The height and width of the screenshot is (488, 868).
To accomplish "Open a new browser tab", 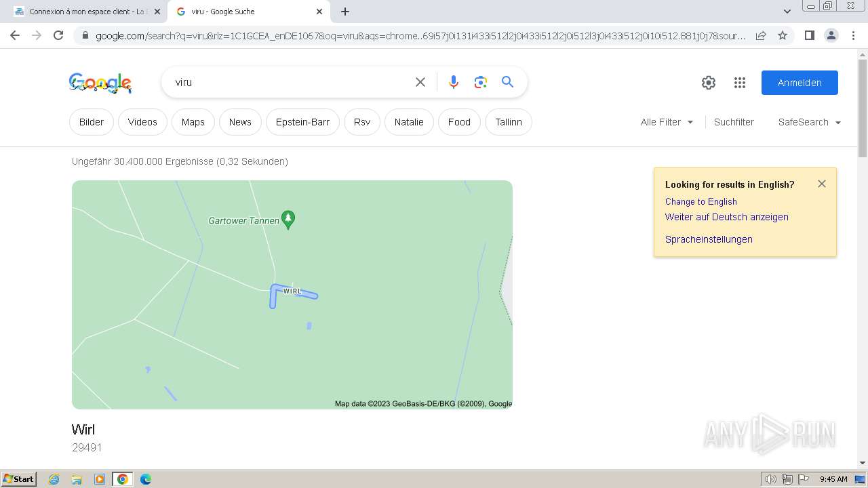I will pyautogui.click(x=345, y=12).
